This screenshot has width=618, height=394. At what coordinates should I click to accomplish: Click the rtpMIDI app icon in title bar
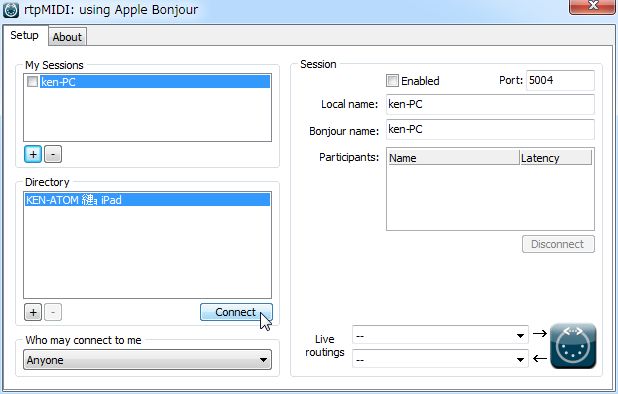pyautogui.click(x=11, y=10)
